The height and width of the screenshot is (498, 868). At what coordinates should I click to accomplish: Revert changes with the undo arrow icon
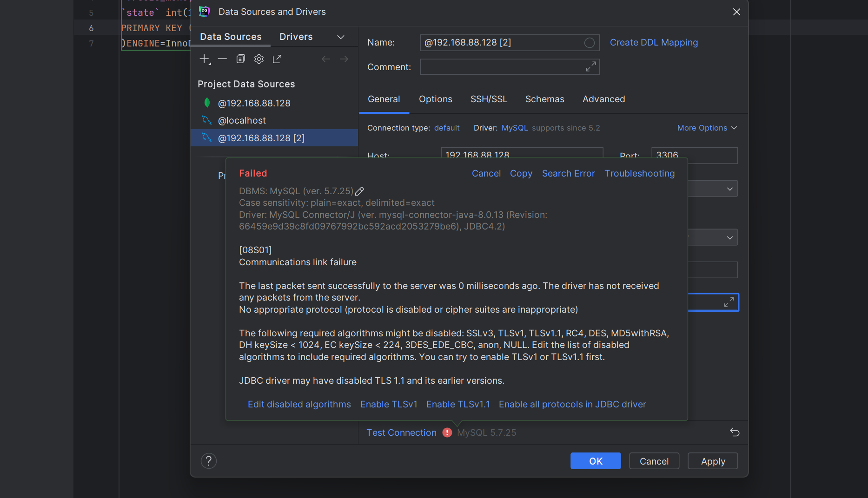[x=735, y=432]
